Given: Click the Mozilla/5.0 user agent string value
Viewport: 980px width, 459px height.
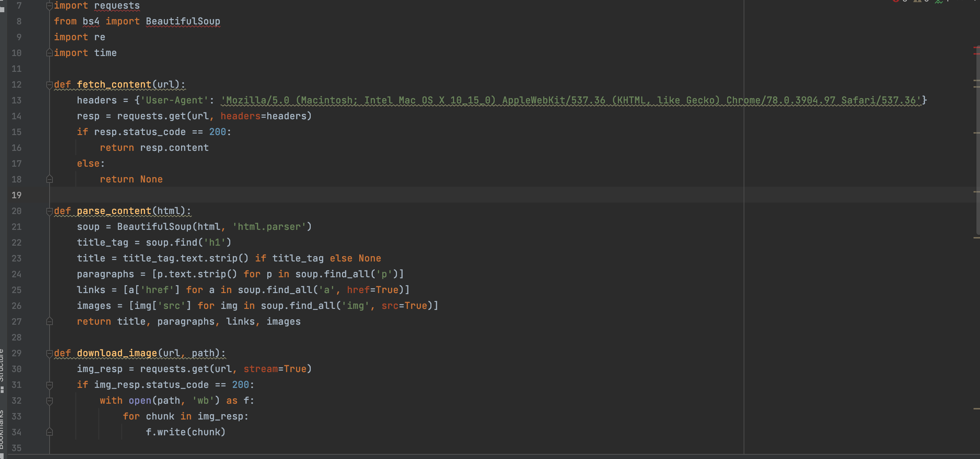Looking at the screenshot, I should pos(571,101).
